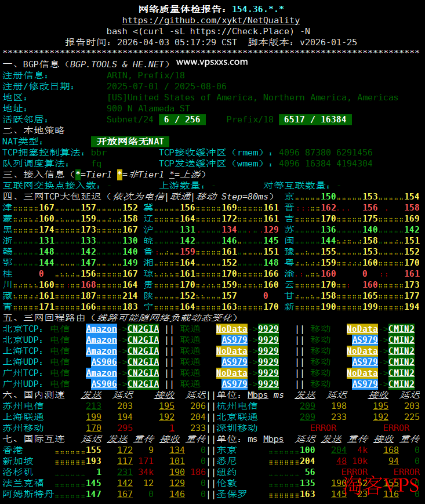Click 苏州电信 send speed value 213
425x504 pixels.
click(93, 406)
